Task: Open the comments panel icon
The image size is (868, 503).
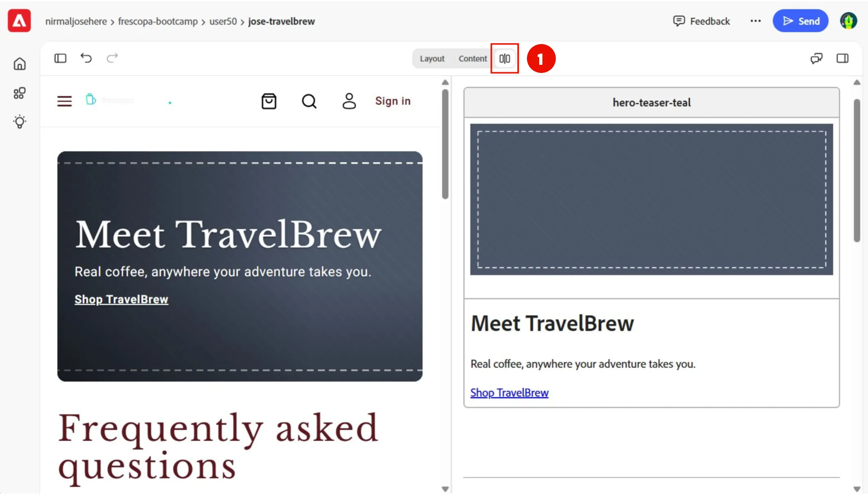Action: tap(816, 58)
